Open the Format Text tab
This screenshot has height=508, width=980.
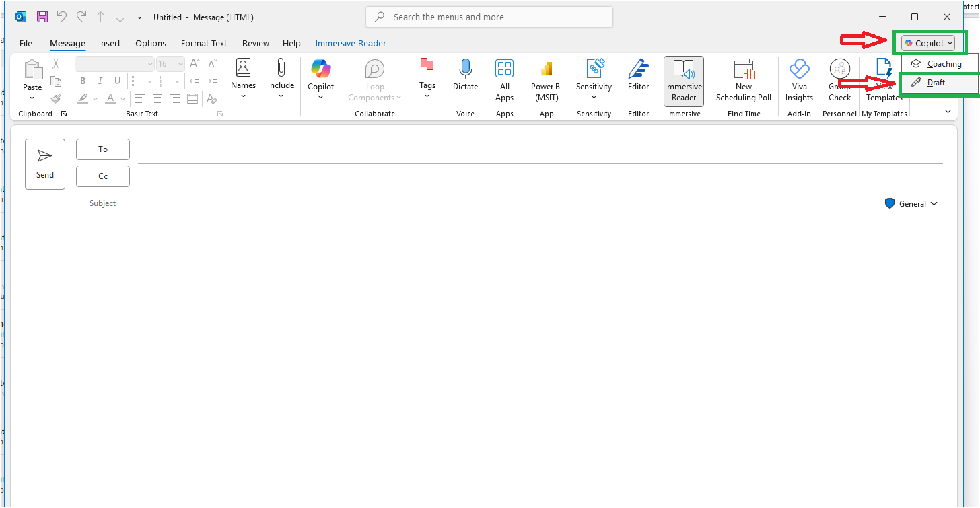click(x=204, y=43)
